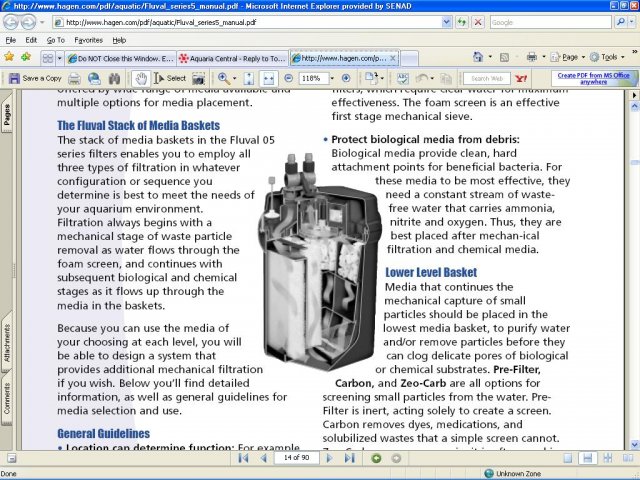This screenshot has width=640, height=480.
Task: Open the Help menu
Action: [x=119, y=40]
